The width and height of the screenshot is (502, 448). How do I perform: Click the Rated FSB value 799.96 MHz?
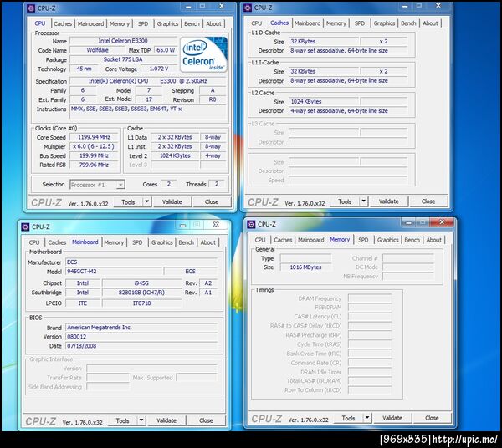tap(94, 165)
